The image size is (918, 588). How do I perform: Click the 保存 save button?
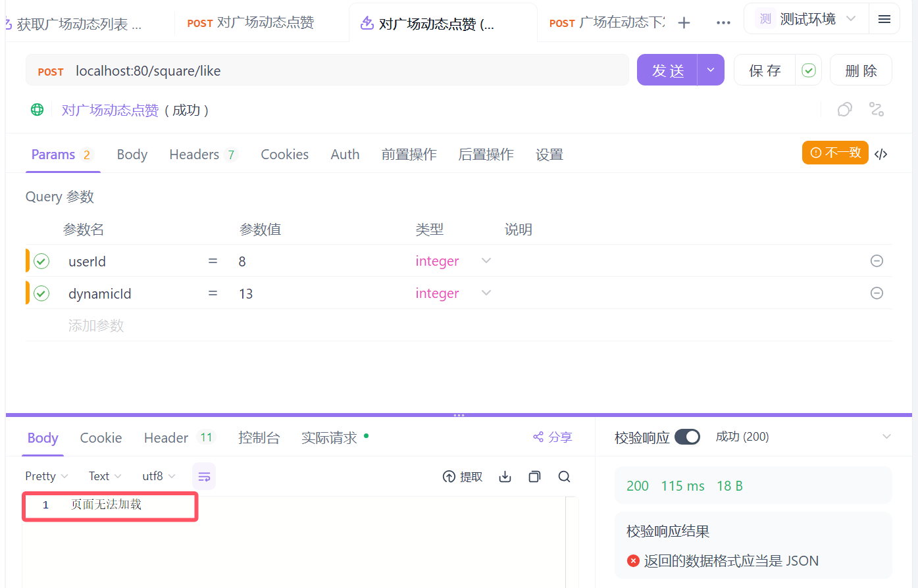[764, 69]
